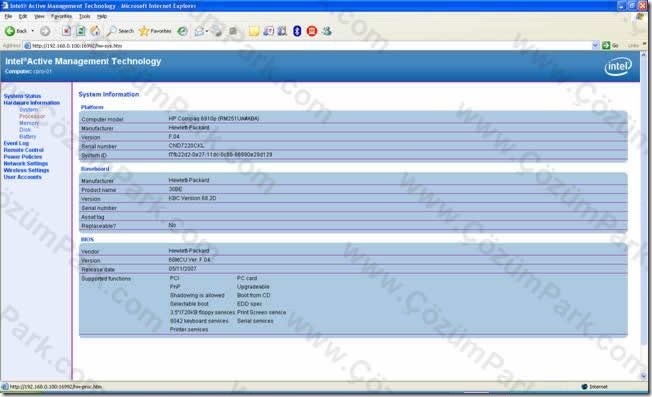This screenshot has height=397, width=652.
Task: Click the System Information heading
Action: (109, 94)
